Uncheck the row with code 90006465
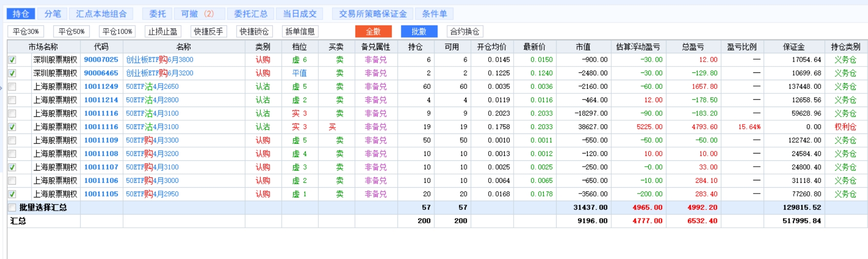This screenshot has height=259, width=868. (12, 73)
